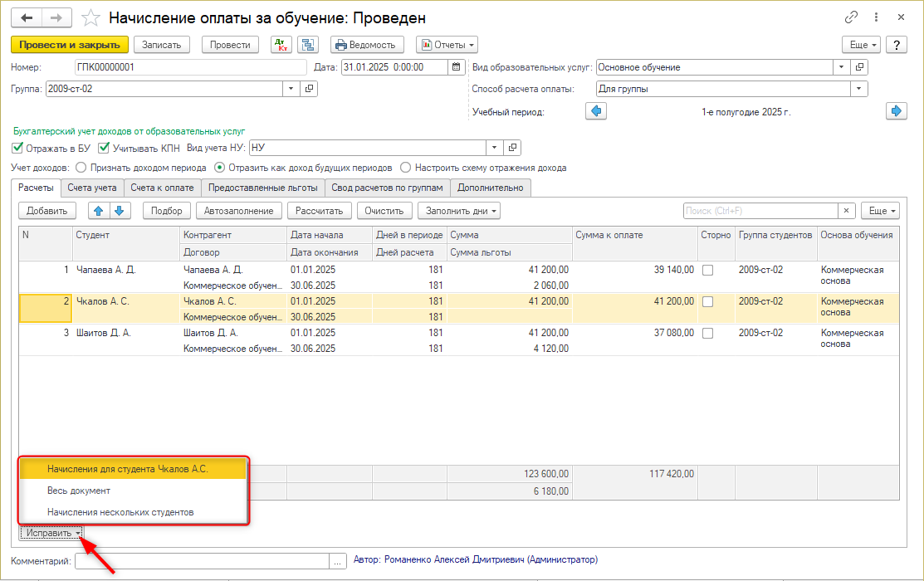Open the Дополнительно tab

491,188
